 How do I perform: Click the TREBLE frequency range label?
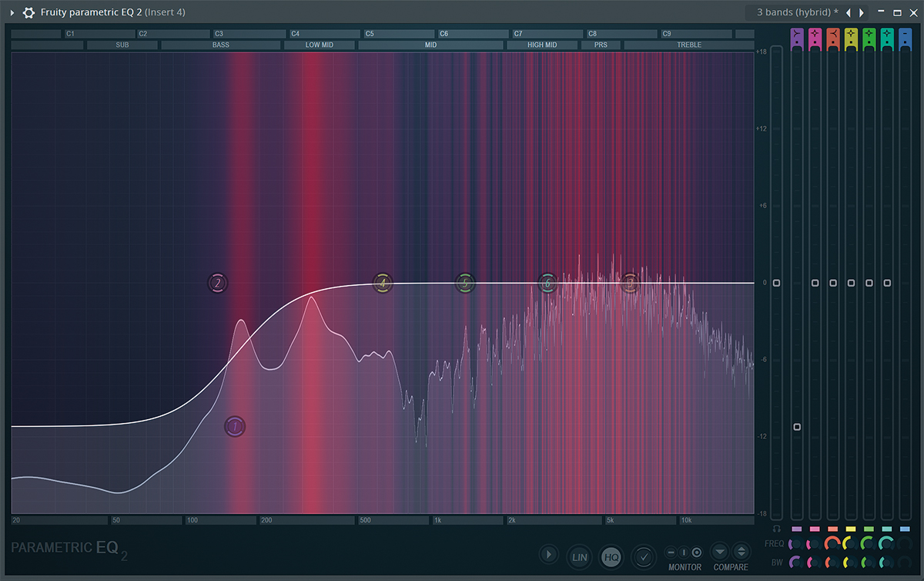[x=689, y=45]
